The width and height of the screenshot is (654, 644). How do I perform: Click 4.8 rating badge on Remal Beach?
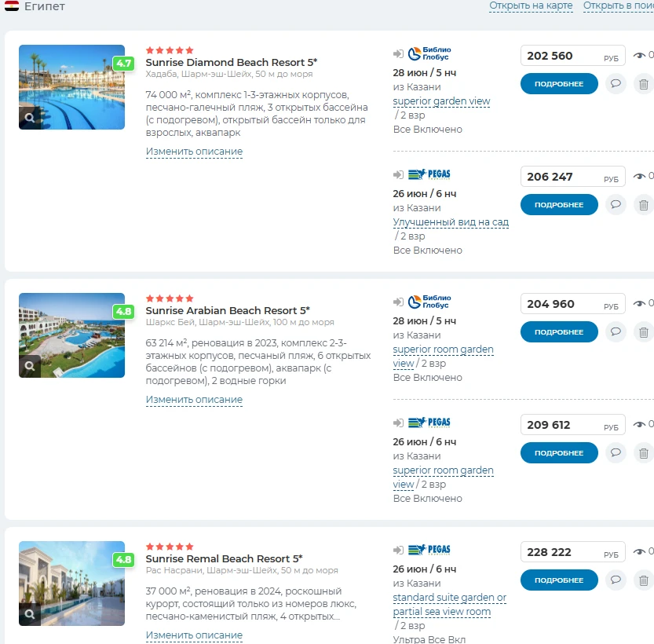point(124,560)
